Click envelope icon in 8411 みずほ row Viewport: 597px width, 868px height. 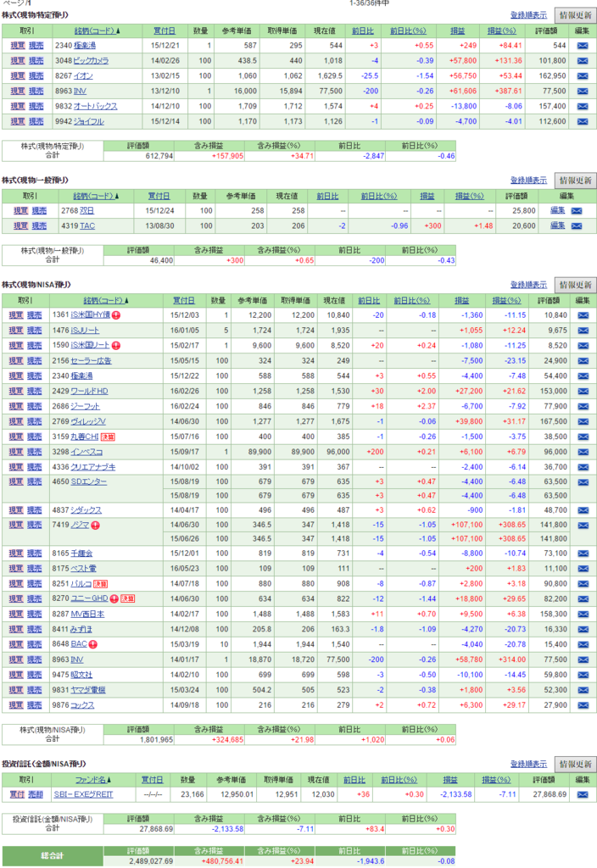(582, 630)
